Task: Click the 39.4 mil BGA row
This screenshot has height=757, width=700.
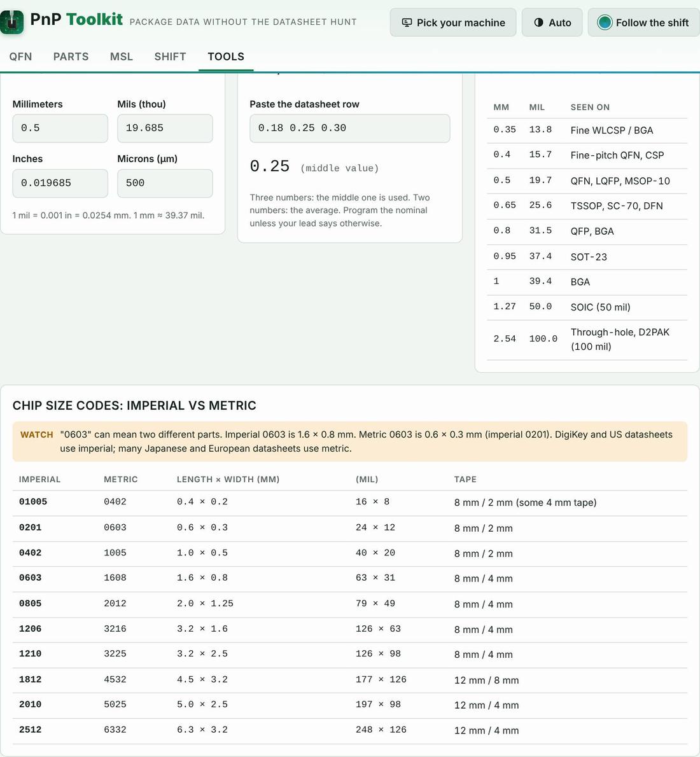Action: tap(587, 282)
